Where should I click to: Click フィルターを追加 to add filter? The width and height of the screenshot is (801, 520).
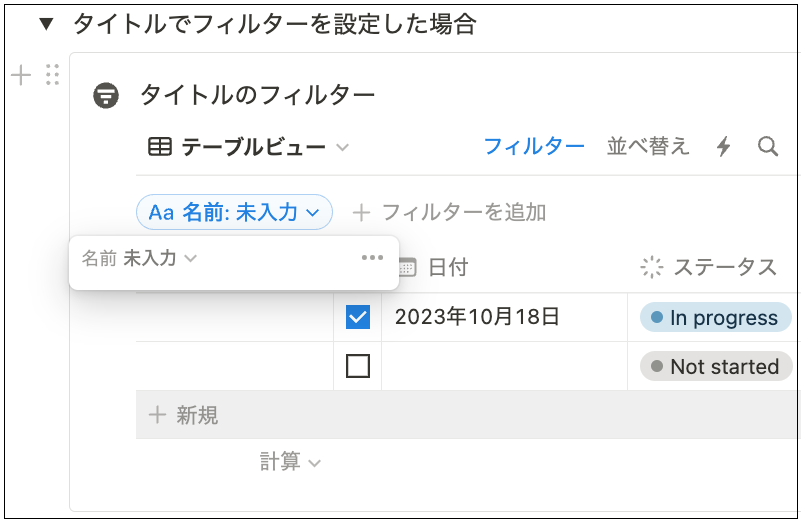click(450, 212)
